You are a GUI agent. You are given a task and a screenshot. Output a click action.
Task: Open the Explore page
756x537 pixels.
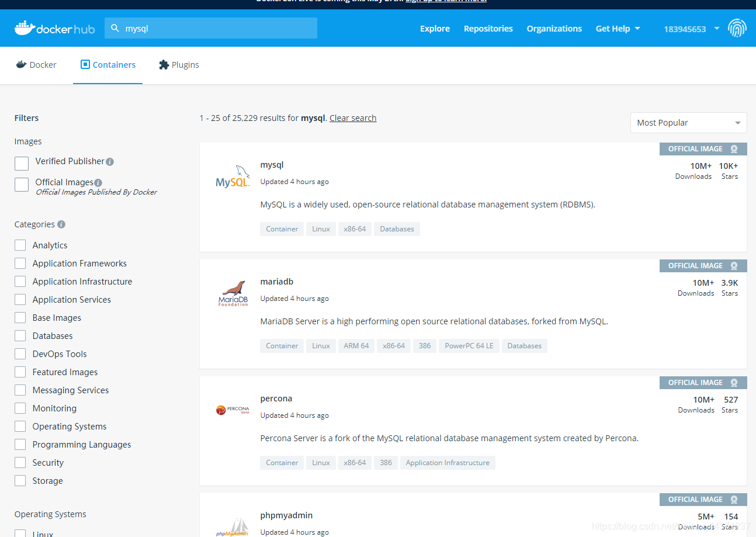tap(435, 29)
